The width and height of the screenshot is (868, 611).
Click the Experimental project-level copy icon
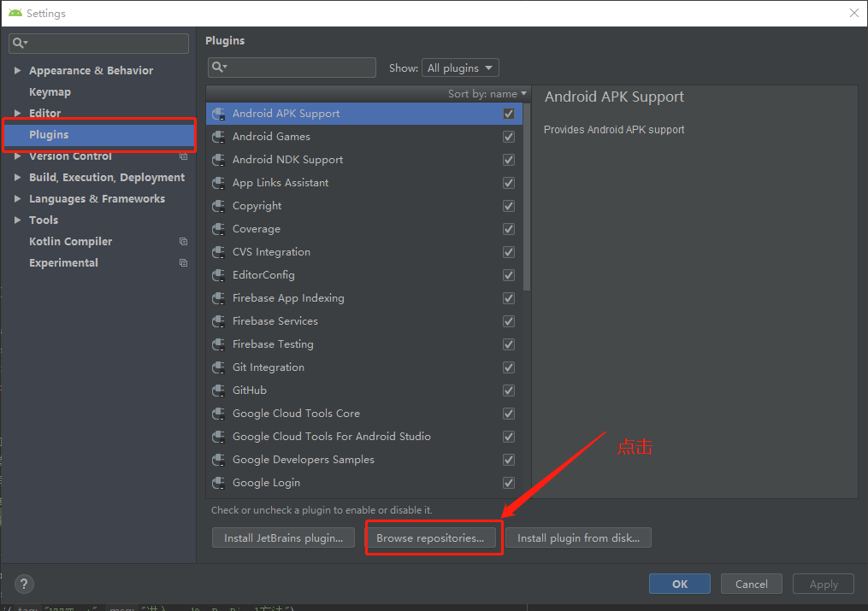183,263
